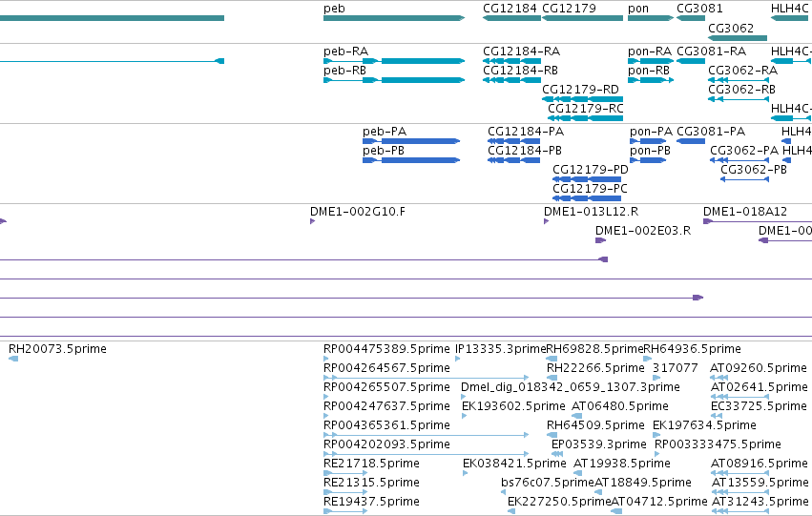Select the RH22266.5prime EST label

pos(596,368)
